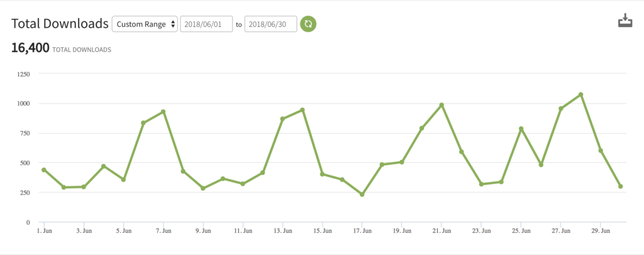
Task: Select the 9 June data point
Action: (203, 188)
